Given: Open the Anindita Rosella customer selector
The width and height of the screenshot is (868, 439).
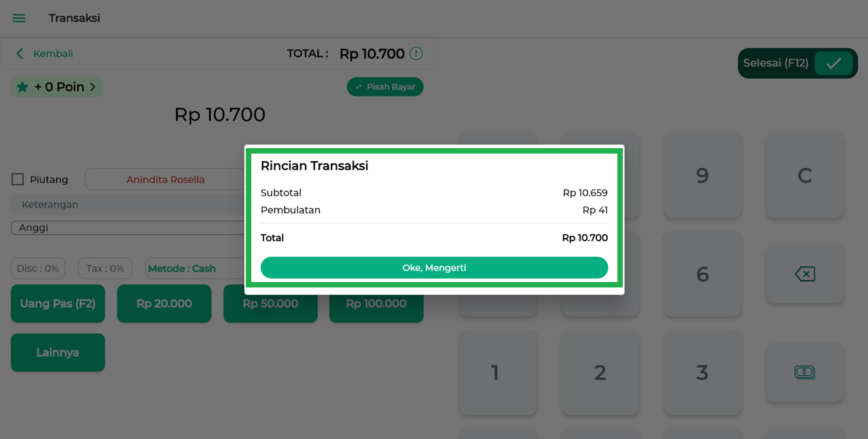Looking at the screenshot, I should pyautogui.click(x=165, y=179).
